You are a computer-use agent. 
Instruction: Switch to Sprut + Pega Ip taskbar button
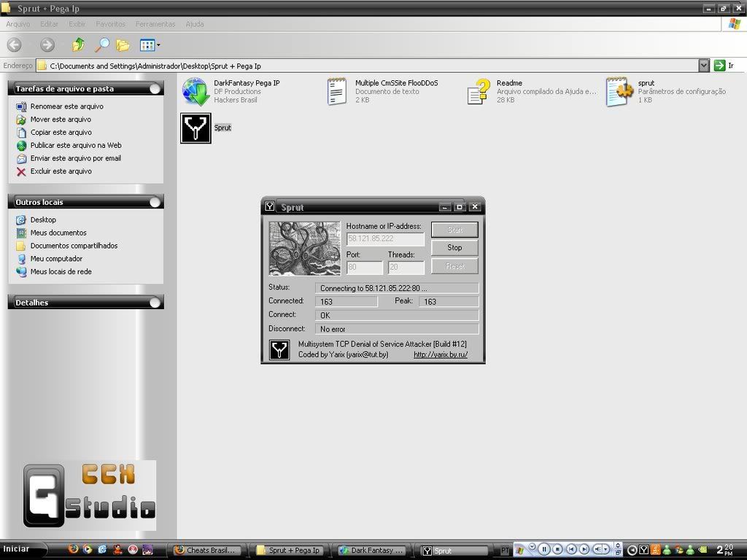click(290, 550)
